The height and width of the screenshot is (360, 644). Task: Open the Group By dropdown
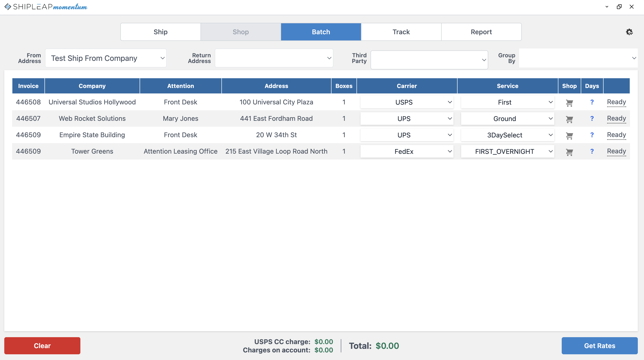[x=578, y=58]
